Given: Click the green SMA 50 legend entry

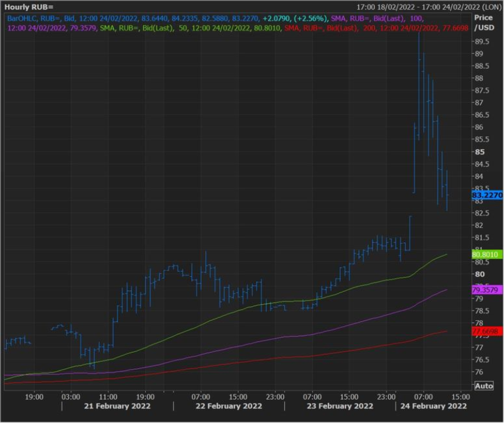Looking at the screenshot, I should click(x=190, y=28).
